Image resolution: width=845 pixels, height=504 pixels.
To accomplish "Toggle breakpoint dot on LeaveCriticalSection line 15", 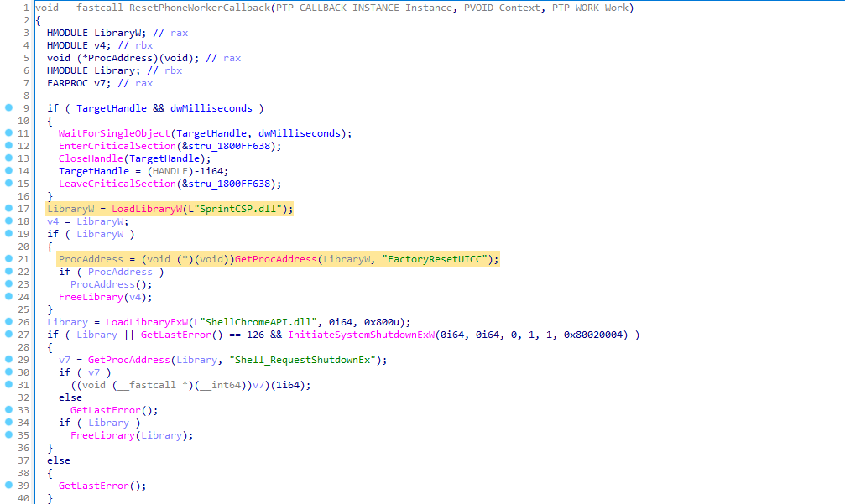I will pos(8,183).
